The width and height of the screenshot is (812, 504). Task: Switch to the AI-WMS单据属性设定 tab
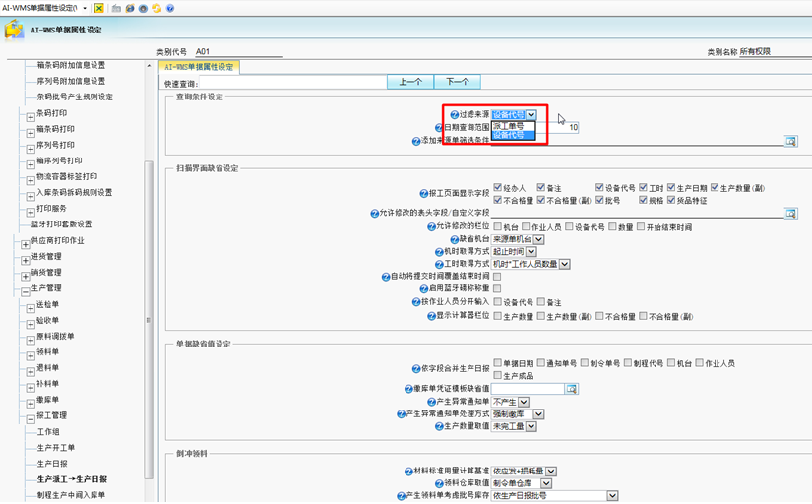pyautogui.click(x=200, y=67)
